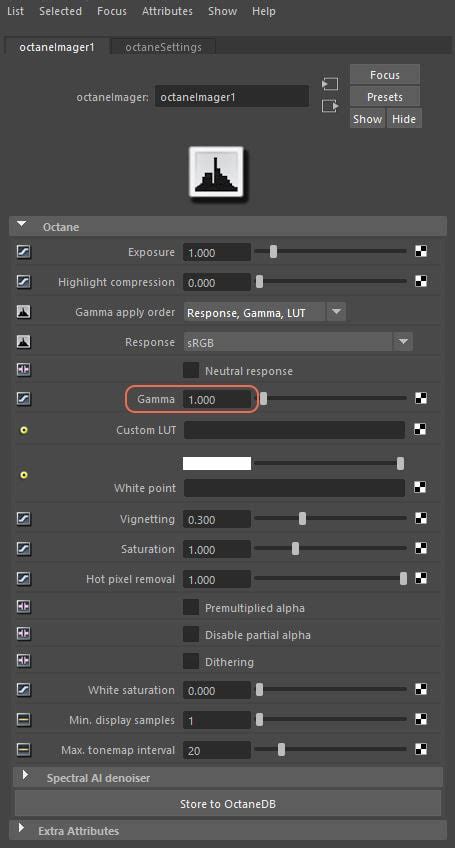The image size is (455, 848).
Task: Click the checker map button beside Exposure
Action: [421, 251]
